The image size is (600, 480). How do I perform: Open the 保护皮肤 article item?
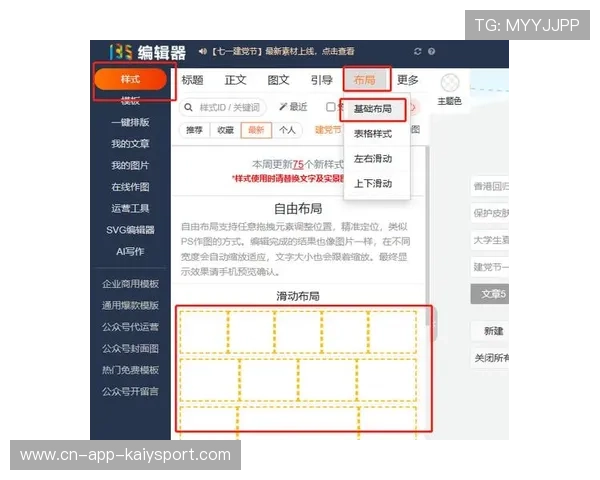490,213
